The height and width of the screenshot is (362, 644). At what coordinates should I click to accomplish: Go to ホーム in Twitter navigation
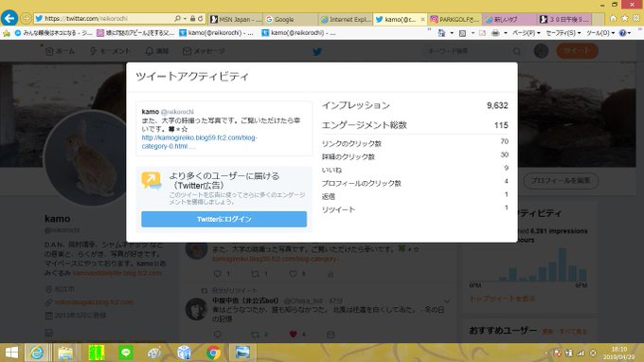pos(60,51)
